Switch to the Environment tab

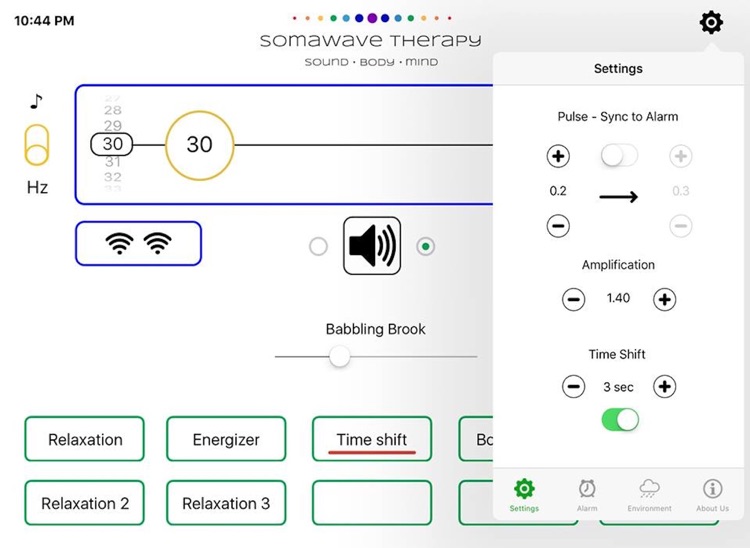tap(650, 495)
